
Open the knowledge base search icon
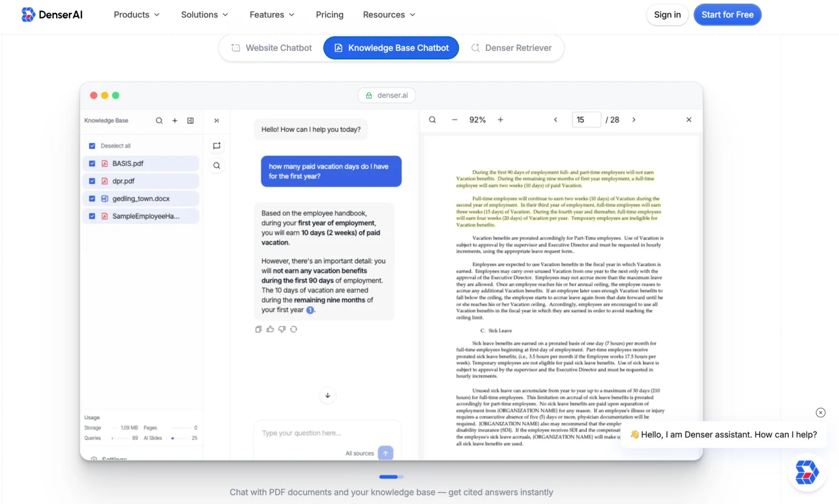click(159, 121)
